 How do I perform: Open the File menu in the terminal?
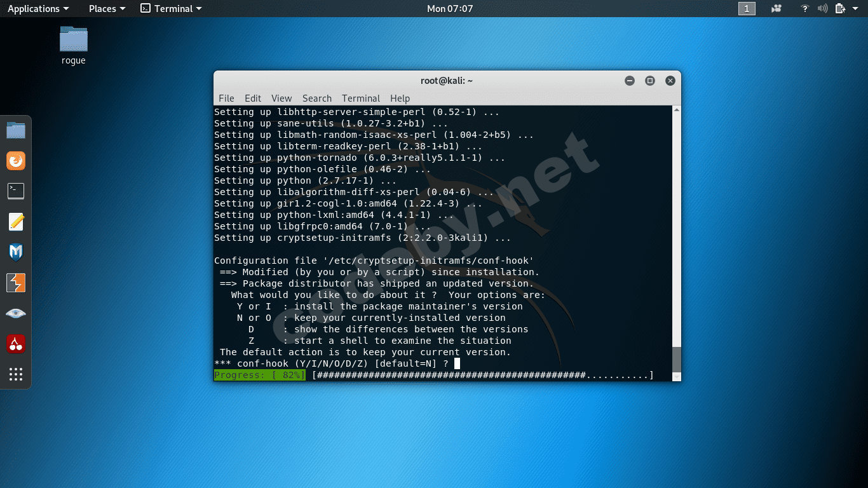[x=226, y=98]
